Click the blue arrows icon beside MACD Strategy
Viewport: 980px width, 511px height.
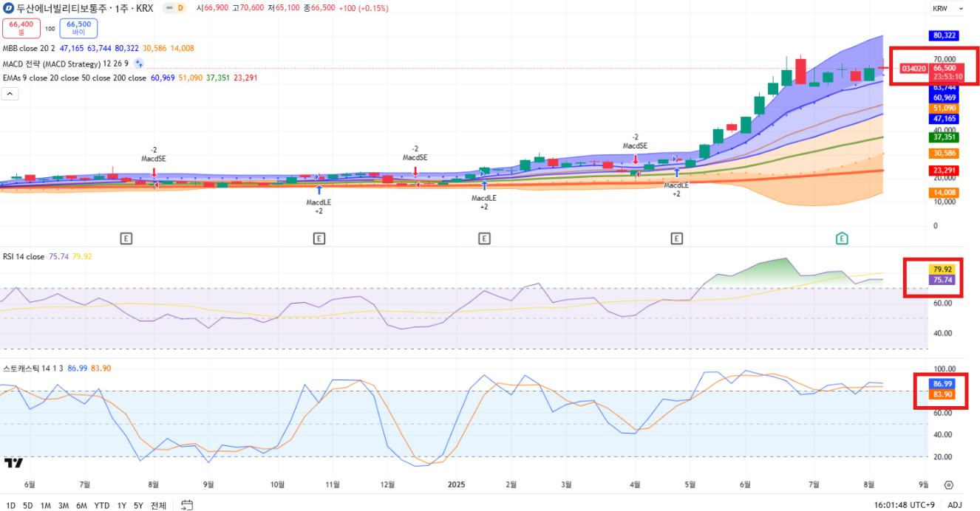click(139, 64)
